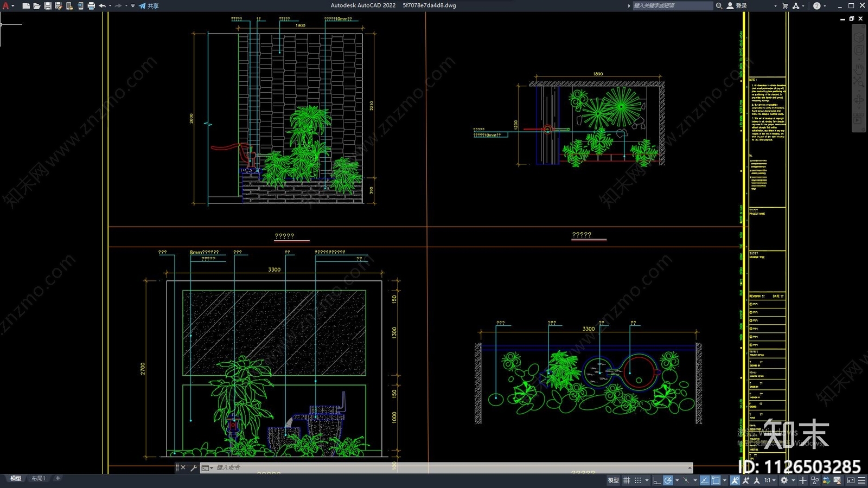The height and width of the screenshot is (488, 868).
Task: Click the Save As icon
Action: point(59,6)
